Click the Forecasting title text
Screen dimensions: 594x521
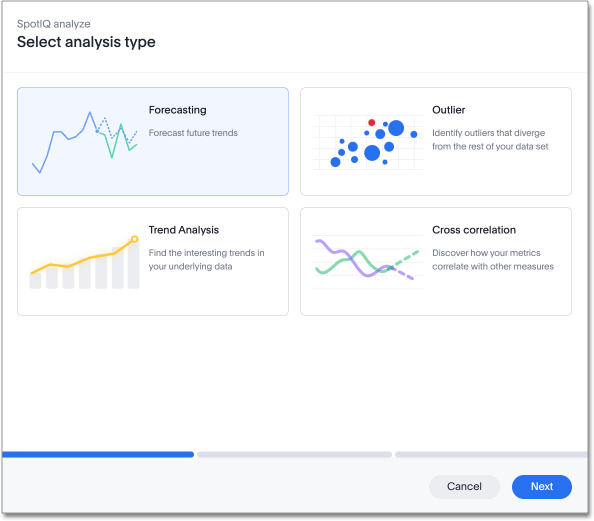point(178,110)
